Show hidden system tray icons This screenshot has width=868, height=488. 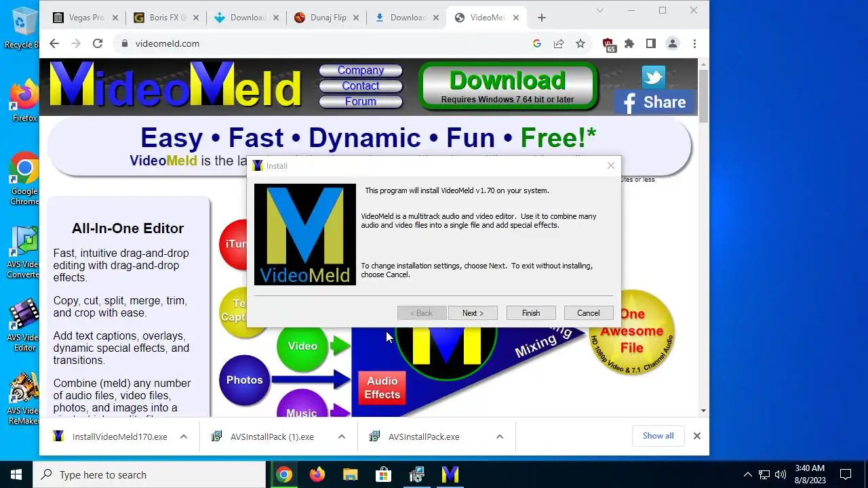[x=747, y=474]
